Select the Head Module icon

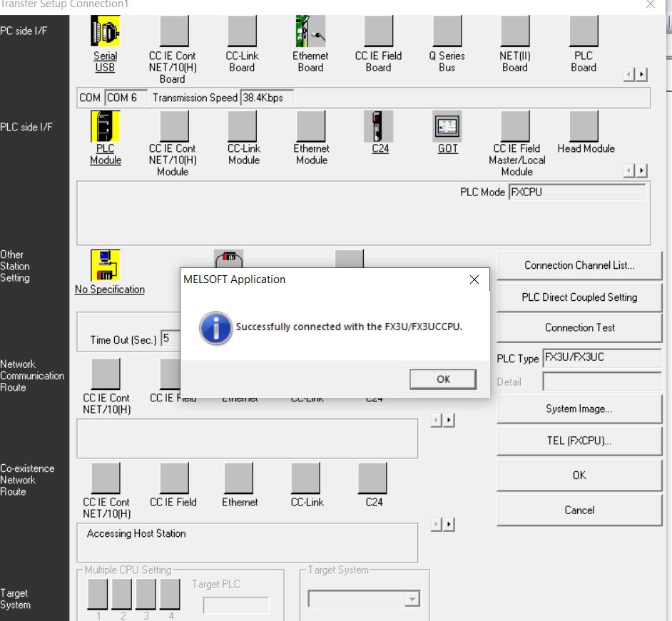(x=584, y=126)
